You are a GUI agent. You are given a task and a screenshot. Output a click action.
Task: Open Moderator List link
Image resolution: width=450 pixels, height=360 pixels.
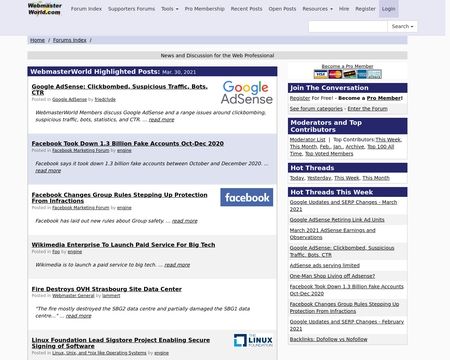307,140
